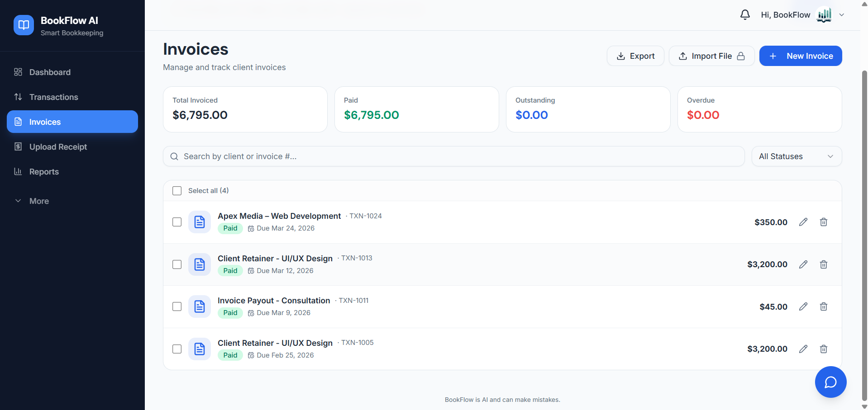Check the TXN-1013 Client Retainer invoice
This screenshot has height=410, width=868.
click(x=177, y=264)
